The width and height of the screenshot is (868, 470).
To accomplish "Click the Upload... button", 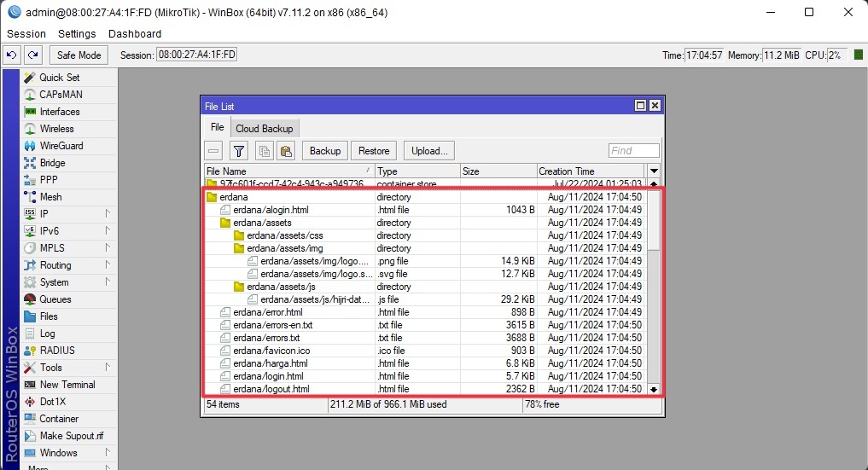I will (428, 151).
